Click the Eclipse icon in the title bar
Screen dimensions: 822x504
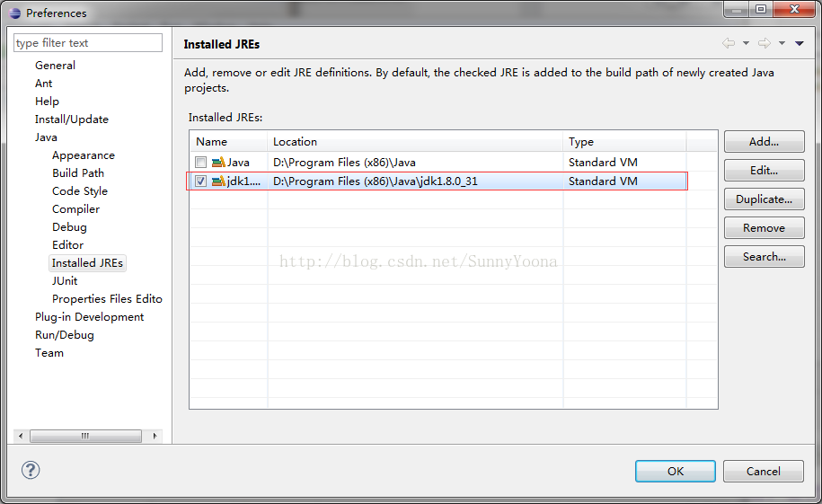tap(14, 13)
